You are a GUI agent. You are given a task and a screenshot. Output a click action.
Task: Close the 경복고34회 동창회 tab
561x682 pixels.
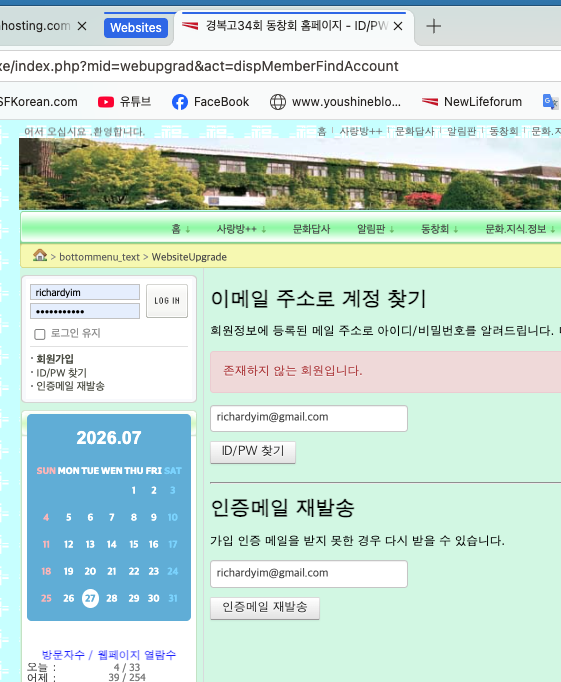coord(397,26)
